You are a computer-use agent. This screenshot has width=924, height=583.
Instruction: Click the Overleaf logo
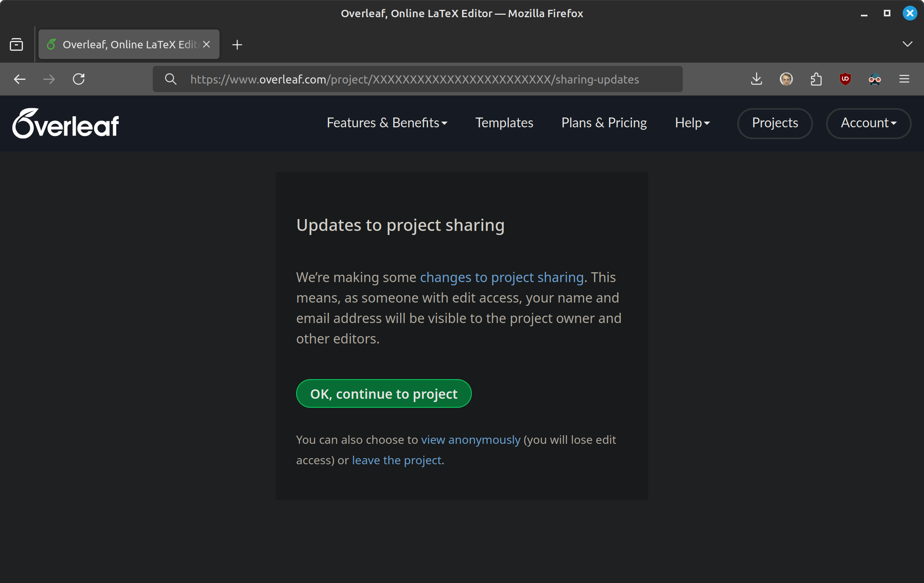click(x=66, y=123)
